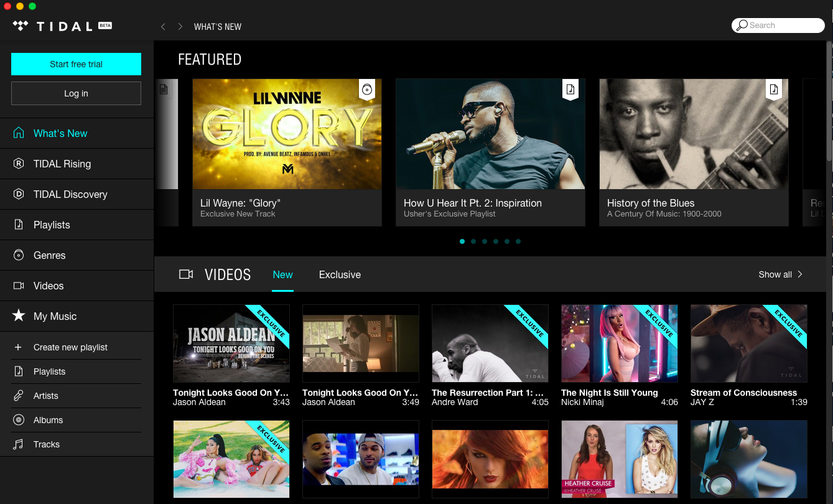
Task: Select the third featured carousel dot
Action: click(x=485, y=241)
